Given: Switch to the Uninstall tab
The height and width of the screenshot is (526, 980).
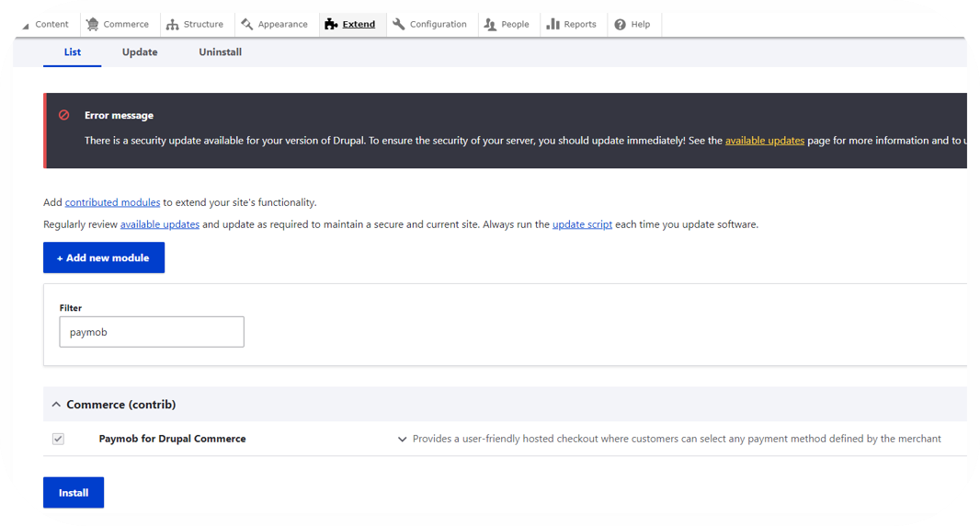Looking at the screenshot, I should (x=220, y=52).
